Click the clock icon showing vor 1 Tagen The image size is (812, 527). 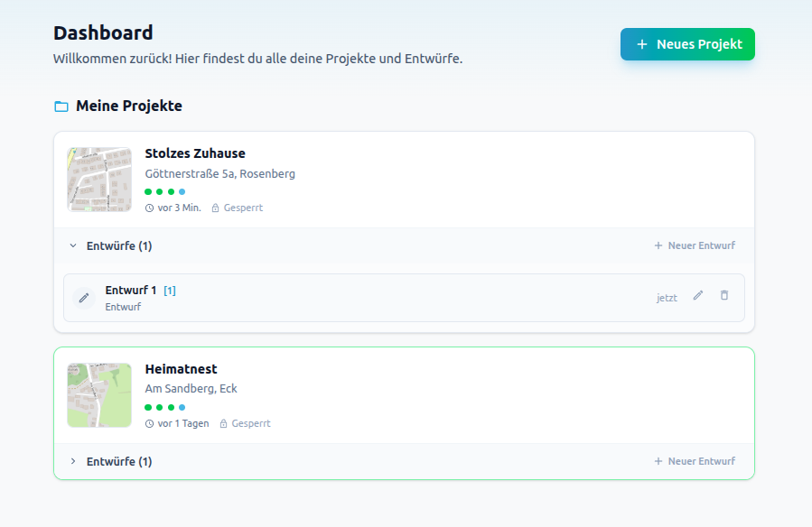click(x=149, y=423)
